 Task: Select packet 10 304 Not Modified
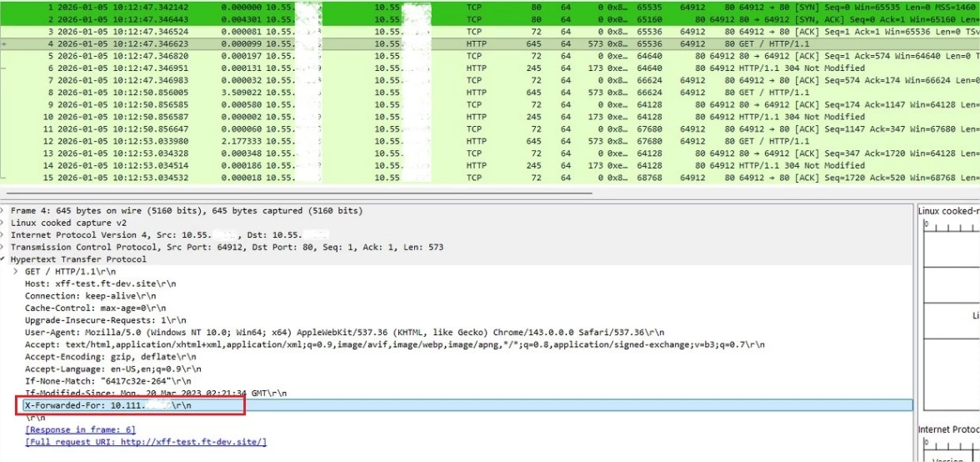490,117
